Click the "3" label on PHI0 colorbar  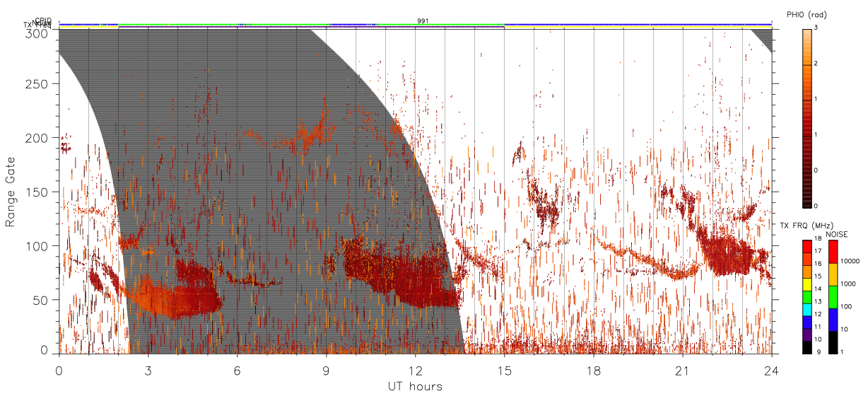816,27
